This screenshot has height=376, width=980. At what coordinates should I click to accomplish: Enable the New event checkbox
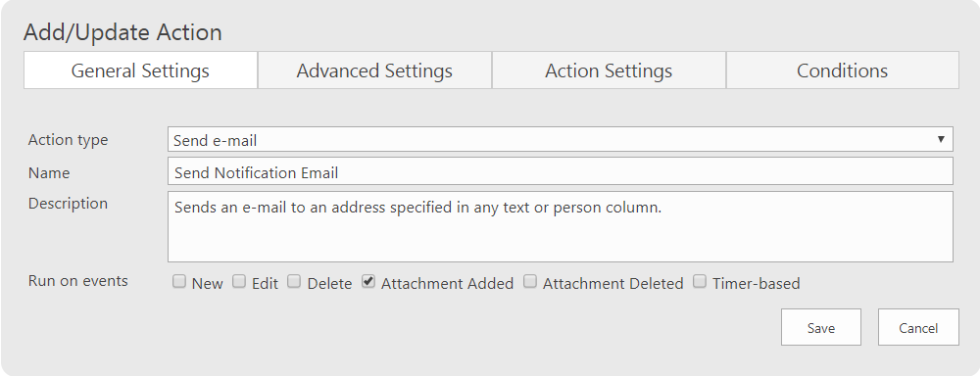point(179,282)
